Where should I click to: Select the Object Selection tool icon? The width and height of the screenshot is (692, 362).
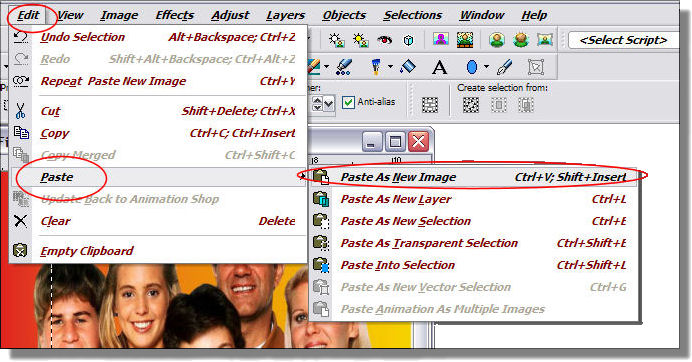535,67
